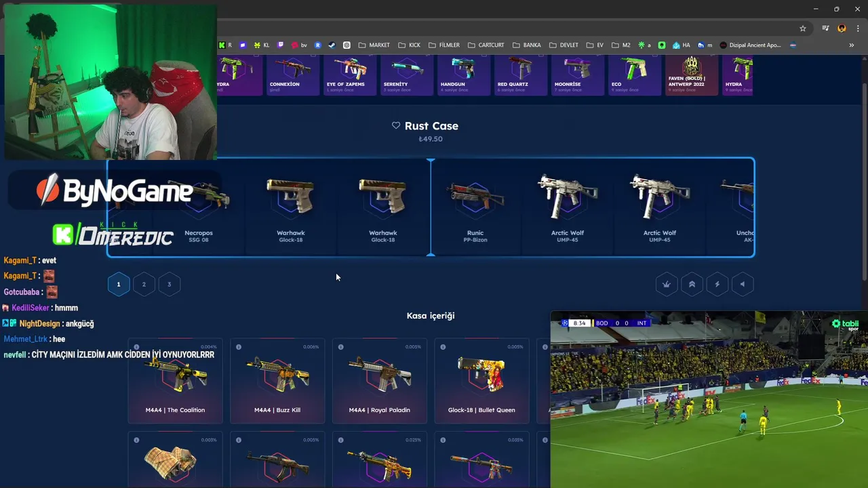Open info icon on Glock-18 Bullet Queen card
This screenshot has width=868, height=488.
443,347
